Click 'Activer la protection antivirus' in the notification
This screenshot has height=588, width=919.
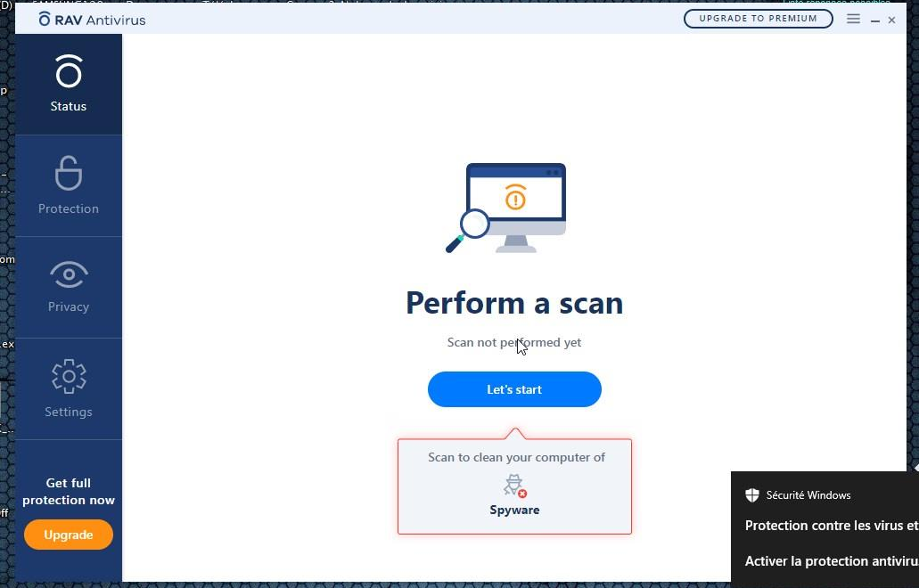click(832, 561)
